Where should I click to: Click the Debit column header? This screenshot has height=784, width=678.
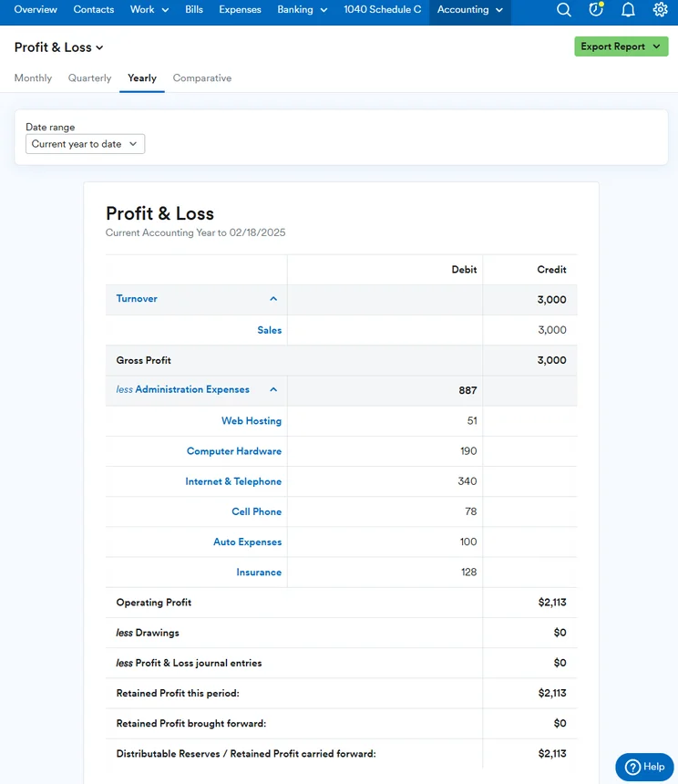pos(464,270)
